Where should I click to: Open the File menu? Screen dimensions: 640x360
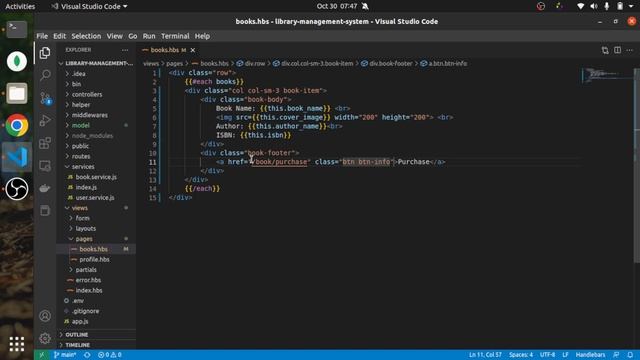point(42,36)
